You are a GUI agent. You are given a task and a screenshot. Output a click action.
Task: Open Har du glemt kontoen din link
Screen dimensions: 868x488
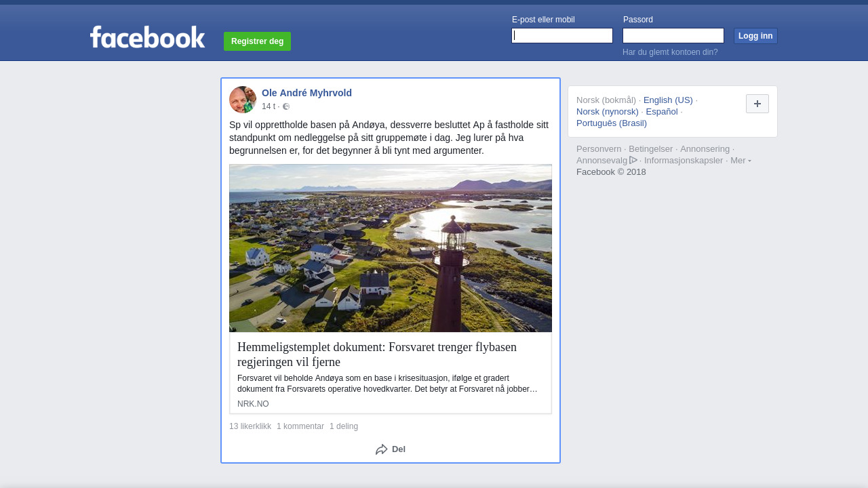pyautogui.click(x=670, y=52)
